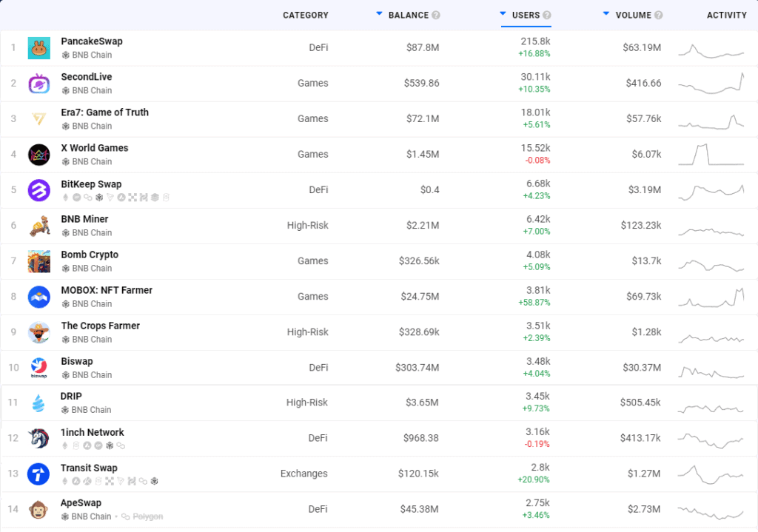Image resolution: width=758 pixels, height=532 pixels.
Task: Open the SecondLive dapp link
Action: tap(87, 77)
